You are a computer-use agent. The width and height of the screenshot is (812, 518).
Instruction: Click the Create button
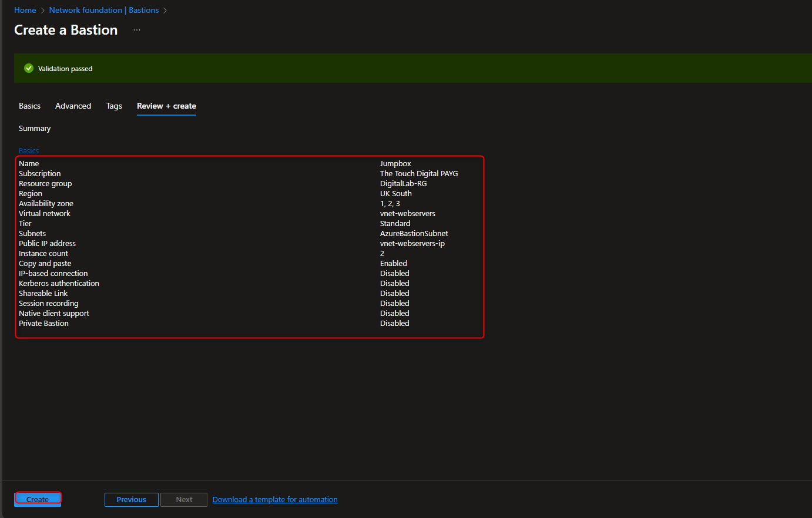37,499
